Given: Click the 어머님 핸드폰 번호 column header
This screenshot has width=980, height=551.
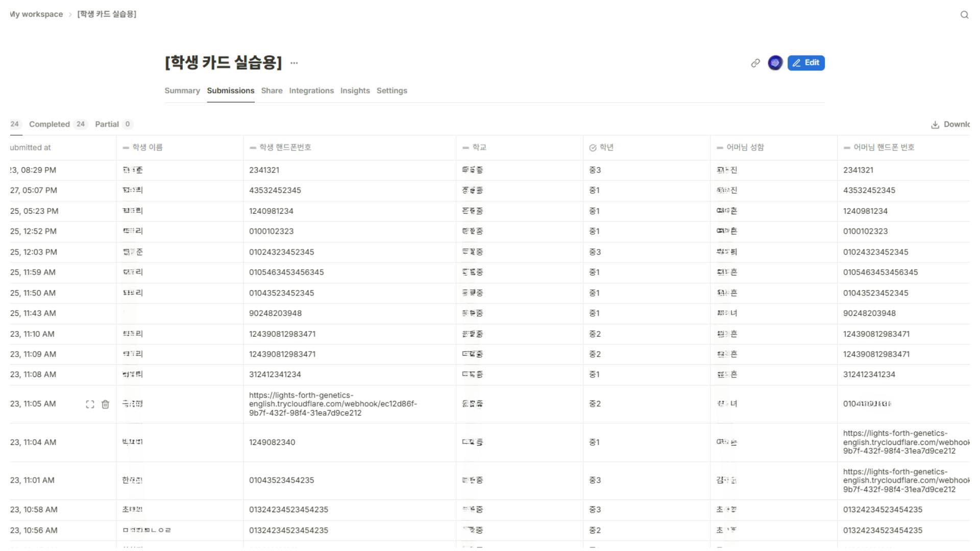Looking at the screenshot, I should tap(903, 147).
